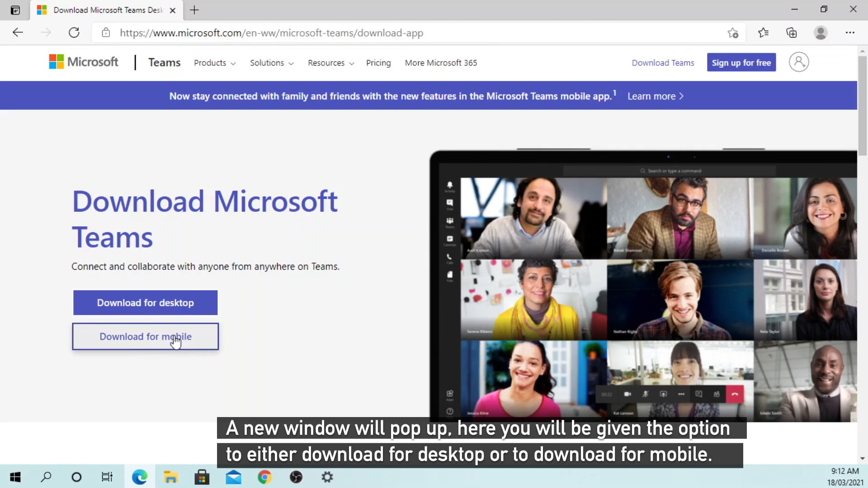Click the Sign up for free button
868x488 pixels.
point(741,62)
